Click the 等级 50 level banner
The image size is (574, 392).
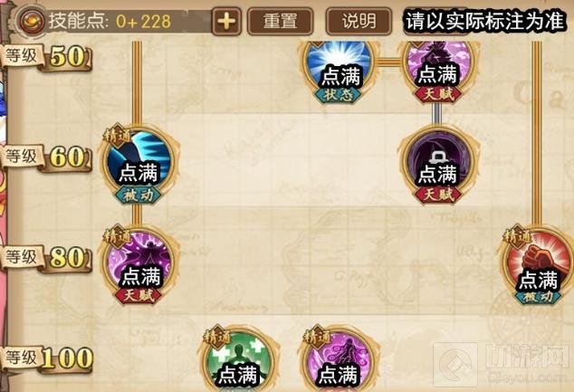tap(46, 58)
